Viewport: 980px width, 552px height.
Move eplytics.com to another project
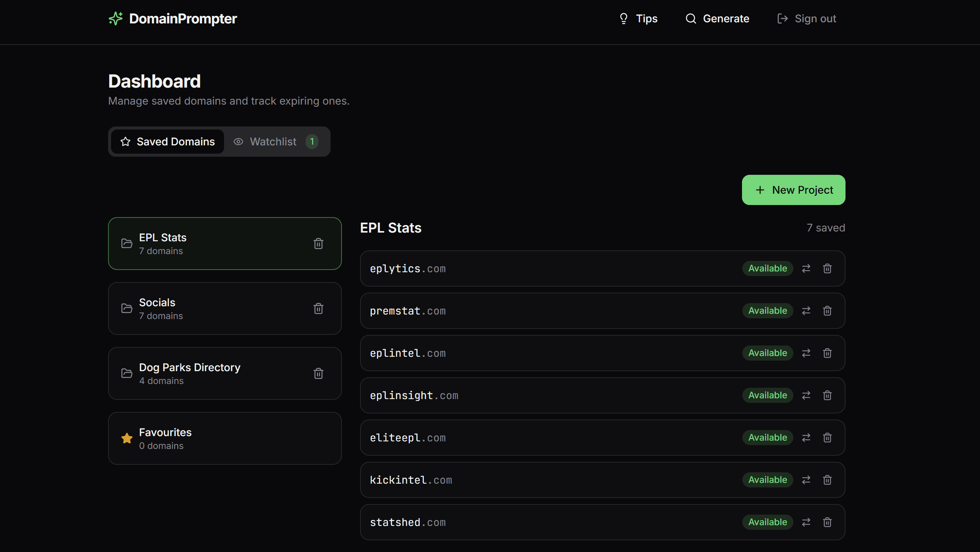pyautogui.click(x=806, y=268)
